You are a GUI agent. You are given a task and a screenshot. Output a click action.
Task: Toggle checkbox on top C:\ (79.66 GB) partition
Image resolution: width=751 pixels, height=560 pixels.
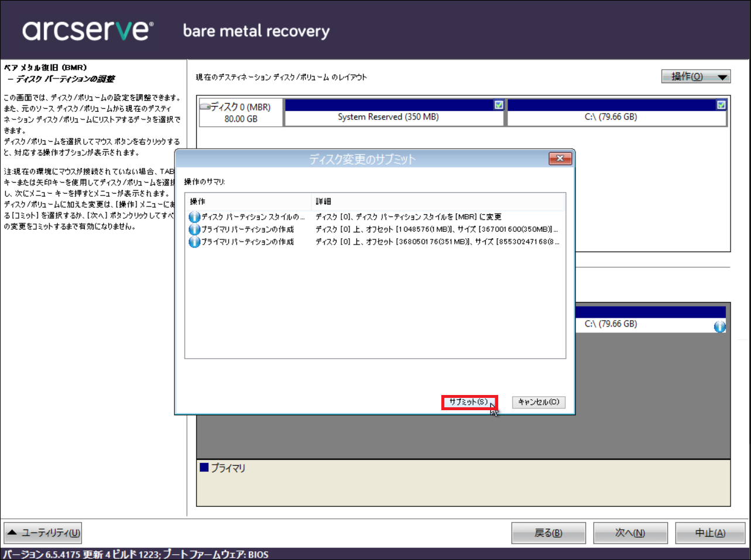(x=721, y=105)
